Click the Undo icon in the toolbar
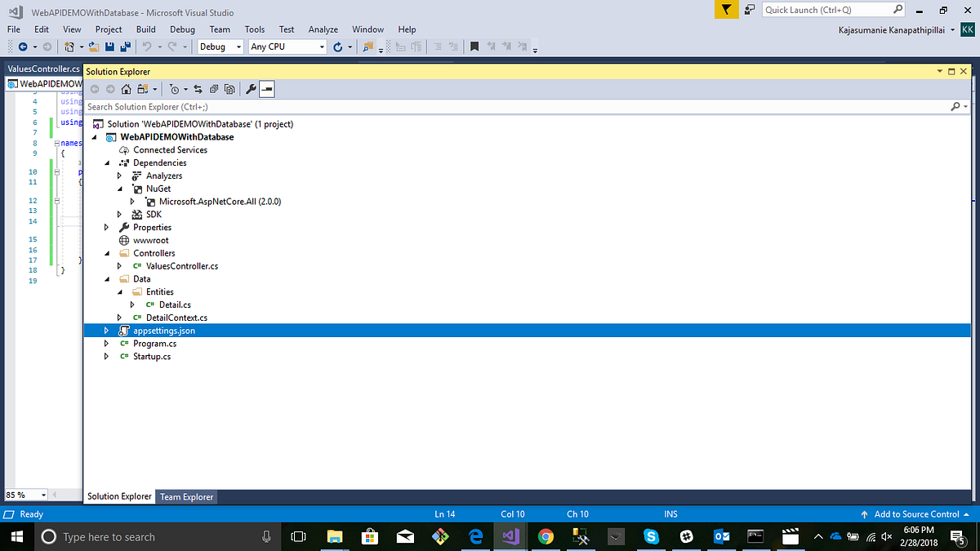The image size is (980, 551). pos(147,47)
